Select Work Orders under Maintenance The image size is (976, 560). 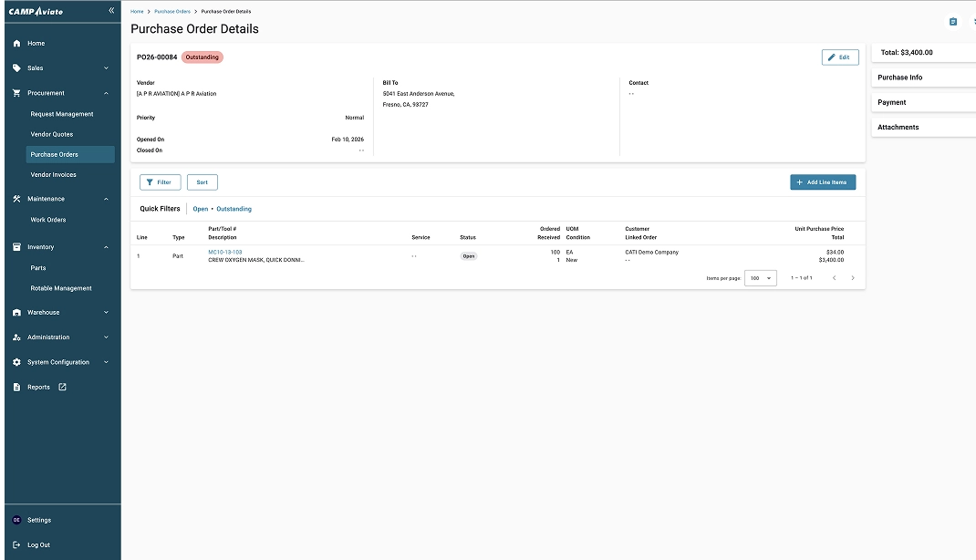(x=48, y=220)
